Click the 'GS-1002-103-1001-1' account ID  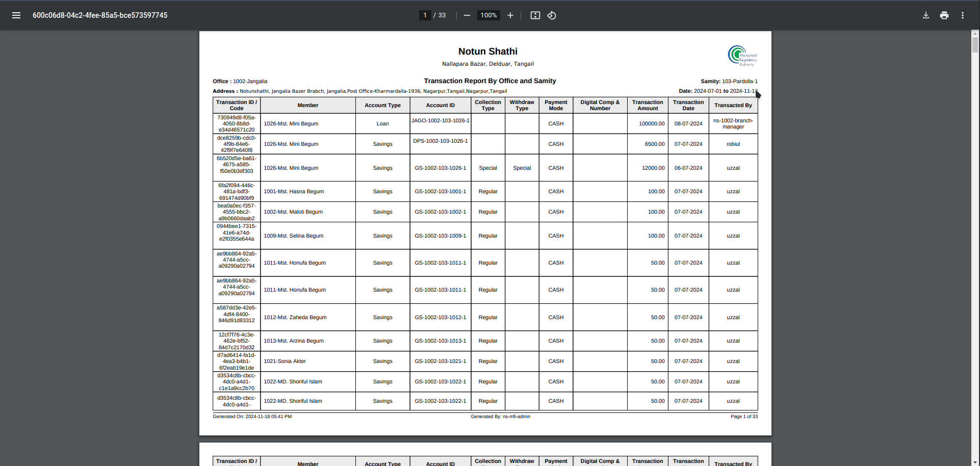(x=441, y=192)
